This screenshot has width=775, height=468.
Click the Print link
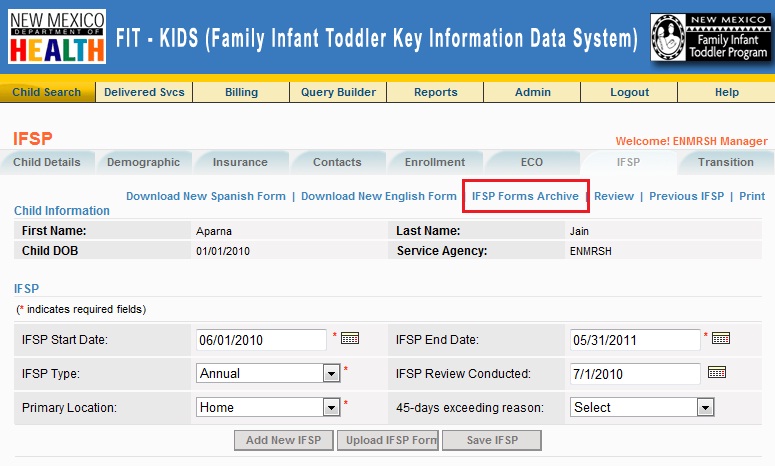[752, 196]
